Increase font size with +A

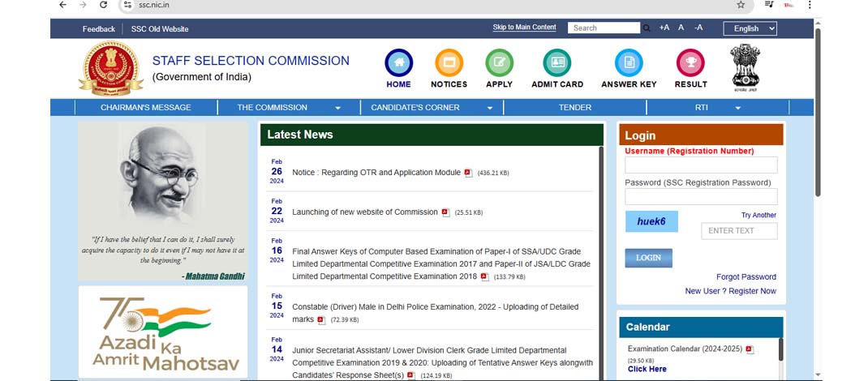pos(664,28)
